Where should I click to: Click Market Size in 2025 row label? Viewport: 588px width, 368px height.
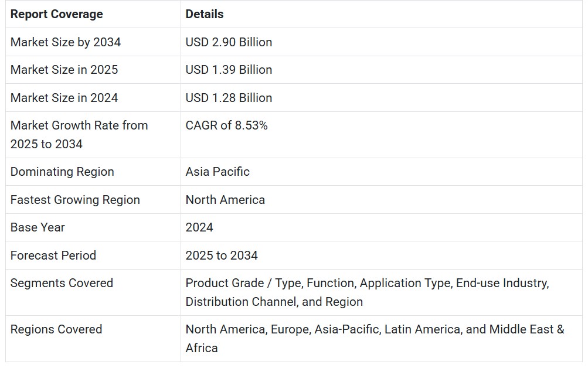(64, 70)
